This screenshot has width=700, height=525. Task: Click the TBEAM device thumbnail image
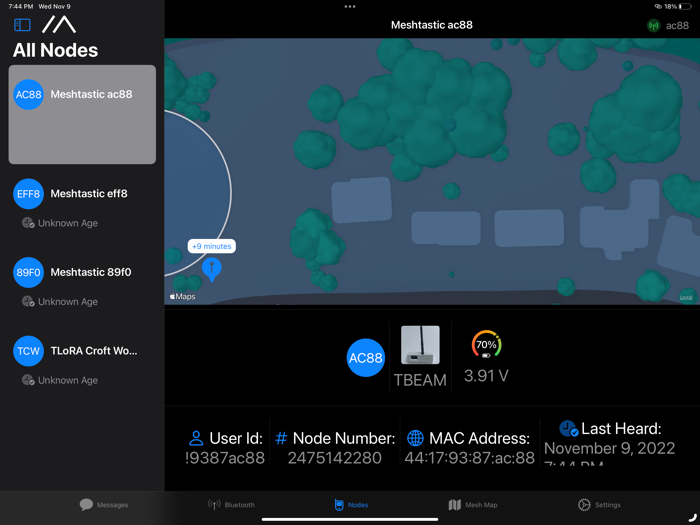click(x=420, y=345)
